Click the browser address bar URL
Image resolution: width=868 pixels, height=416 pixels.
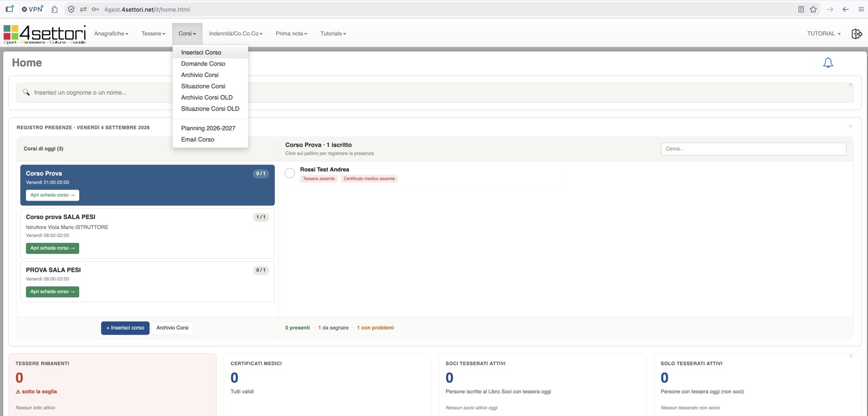tap(147, 9)
